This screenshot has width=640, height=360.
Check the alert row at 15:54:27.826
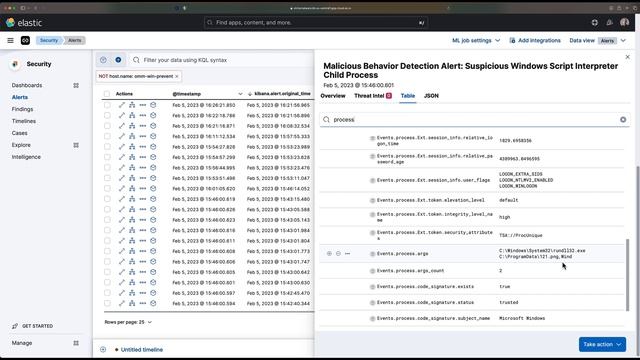point(107,147)
